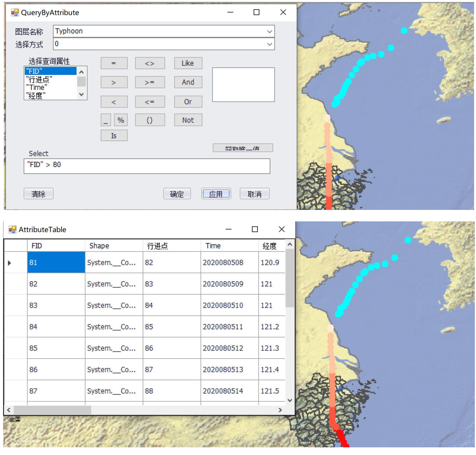Click the 经度 cell with value 121.4

coord(272,370)
